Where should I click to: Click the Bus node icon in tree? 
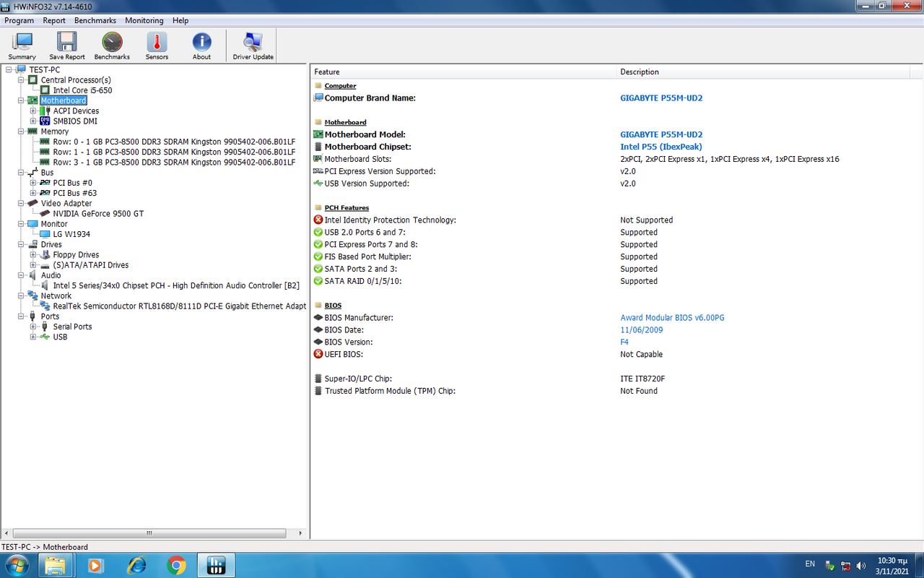[x=32, y=173]
